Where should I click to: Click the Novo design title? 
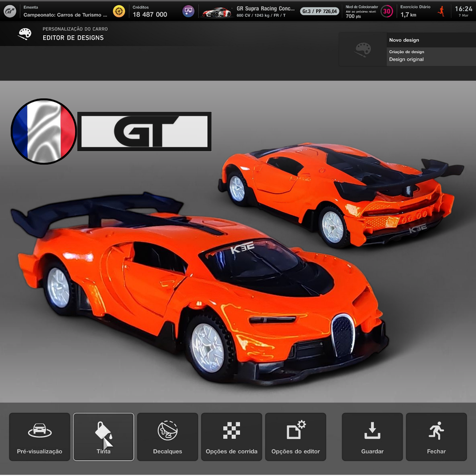(x=404, y=40)
